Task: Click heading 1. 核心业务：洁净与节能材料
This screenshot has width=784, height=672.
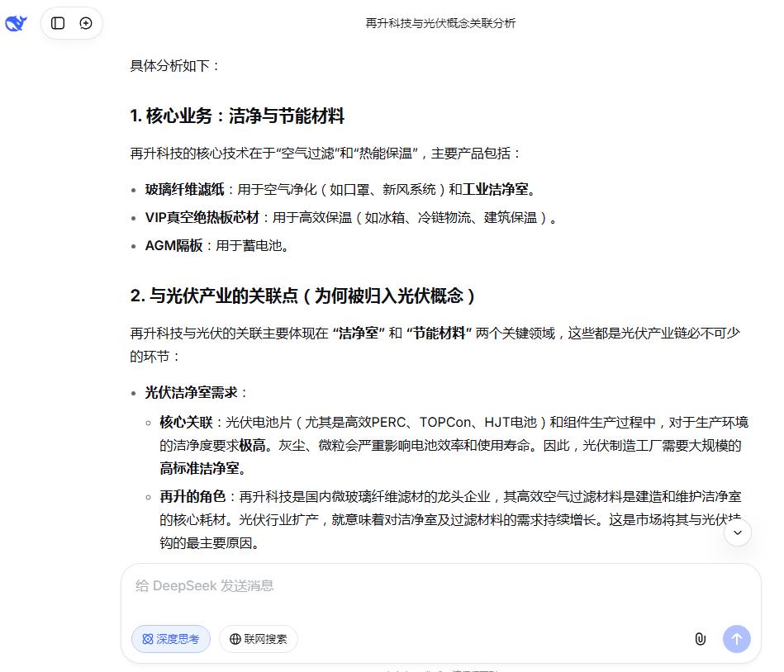Action: (237, 116)
